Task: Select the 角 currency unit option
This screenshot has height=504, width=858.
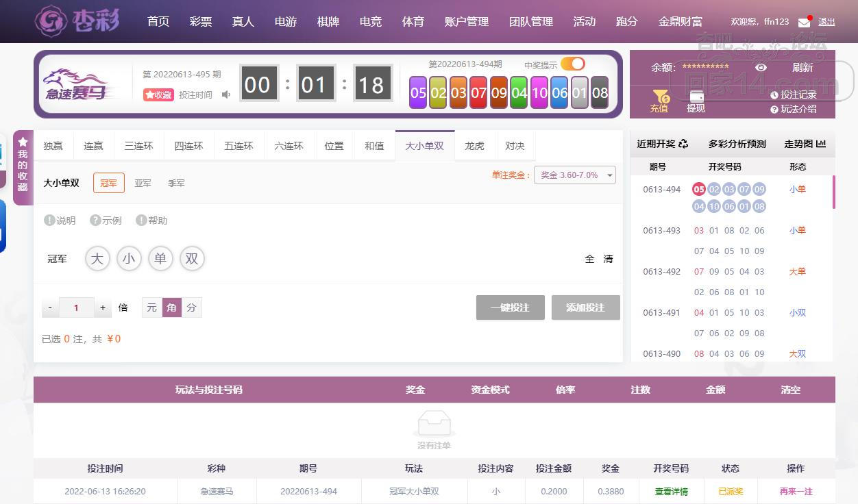Action: coord(171,307)
